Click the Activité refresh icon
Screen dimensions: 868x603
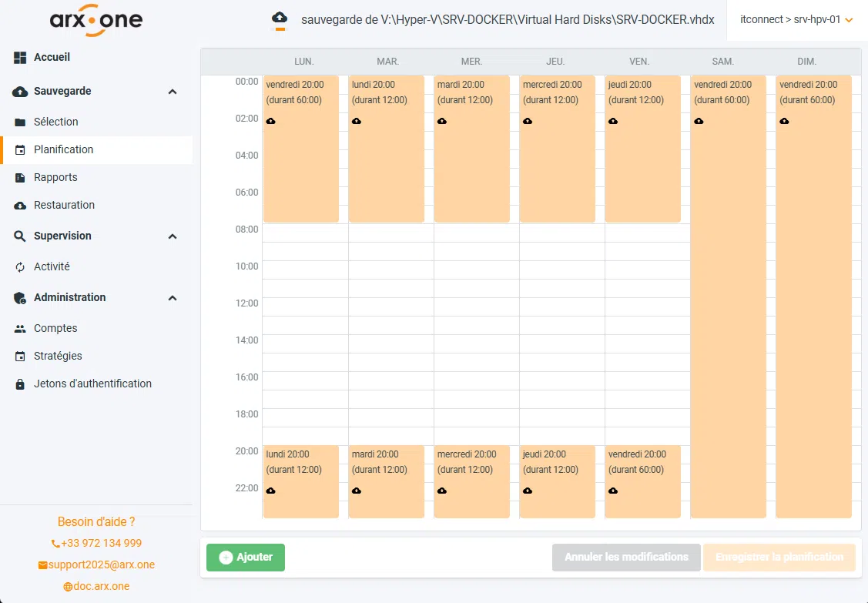tap(19, 266)
